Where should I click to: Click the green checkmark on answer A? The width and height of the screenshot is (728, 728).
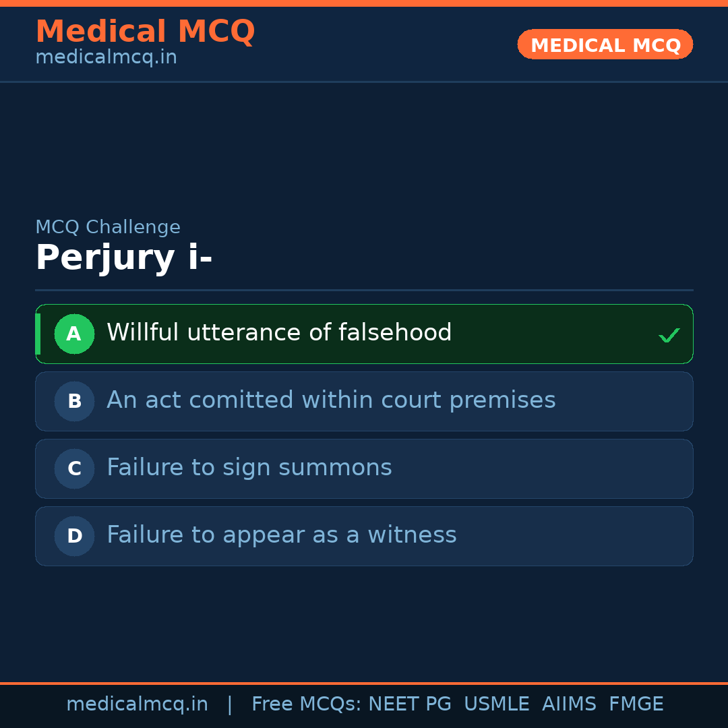point(669,334)
